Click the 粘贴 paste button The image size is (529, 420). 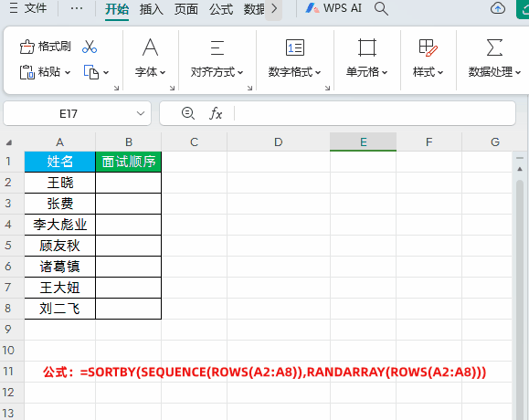[40, 72]
